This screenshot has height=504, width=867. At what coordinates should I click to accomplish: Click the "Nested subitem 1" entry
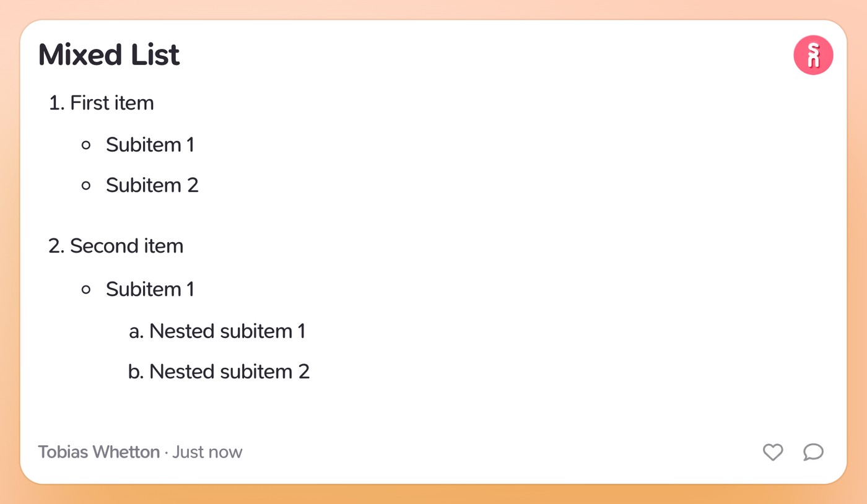pyautogui.click(x=227, y=331)
